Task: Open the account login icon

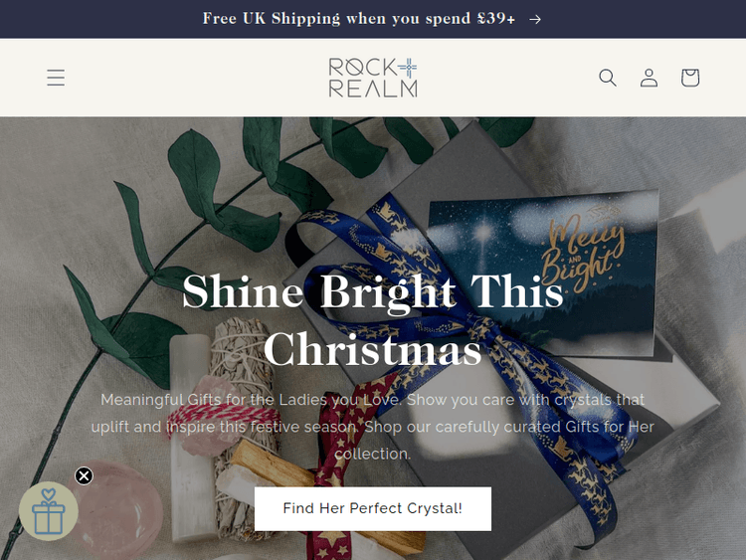Action: [649, 78]
